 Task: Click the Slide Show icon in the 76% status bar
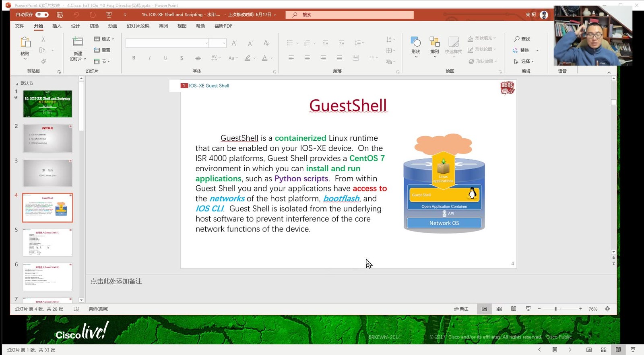point(528,309)
